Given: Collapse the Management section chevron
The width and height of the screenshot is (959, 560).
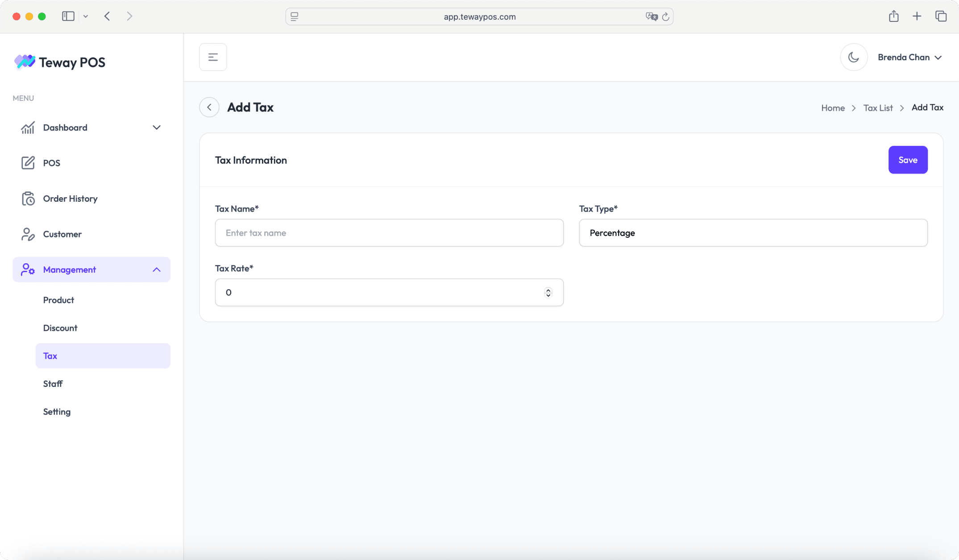Looking at the screenshot, I should pos(157,270).
